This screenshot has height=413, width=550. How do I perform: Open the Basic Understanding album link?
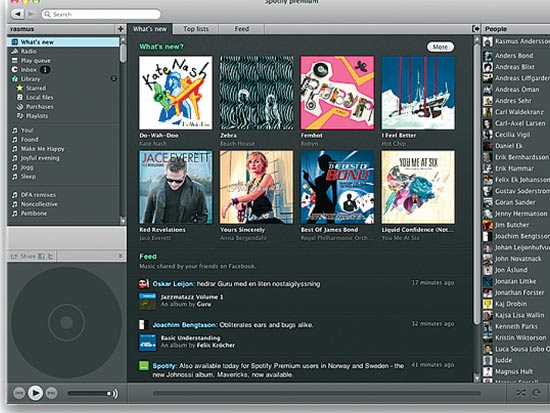click(190, 338)
